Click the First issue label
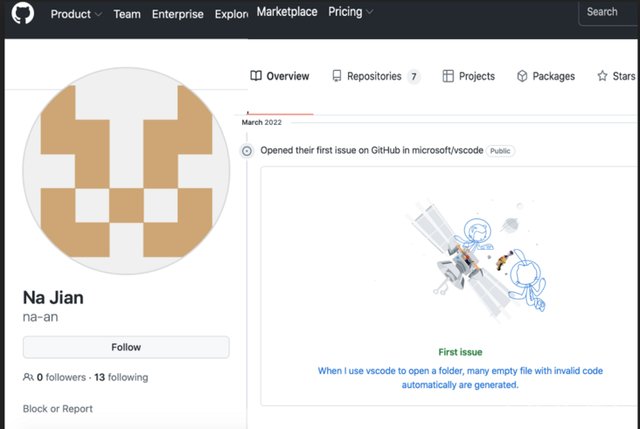This screenshot has height=429, width=640. pyautogui.click(x=460, y=352)
